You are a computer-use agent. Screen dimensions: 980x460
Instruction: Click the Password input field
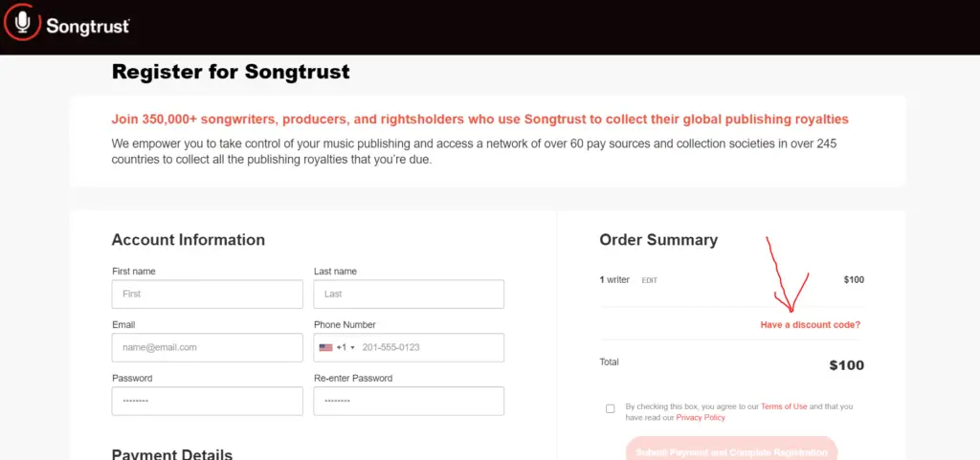(x=208, y=402)
